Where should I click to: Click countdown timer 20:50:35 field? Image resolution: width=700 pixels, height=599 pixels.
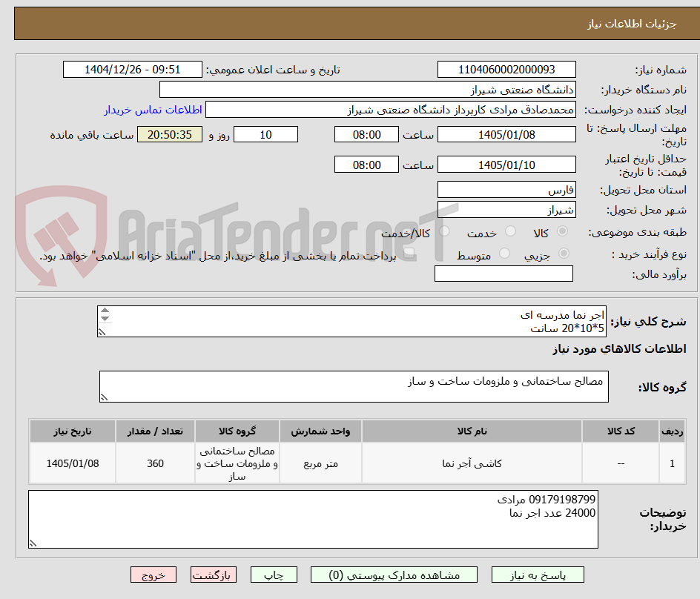coord(170,134)
